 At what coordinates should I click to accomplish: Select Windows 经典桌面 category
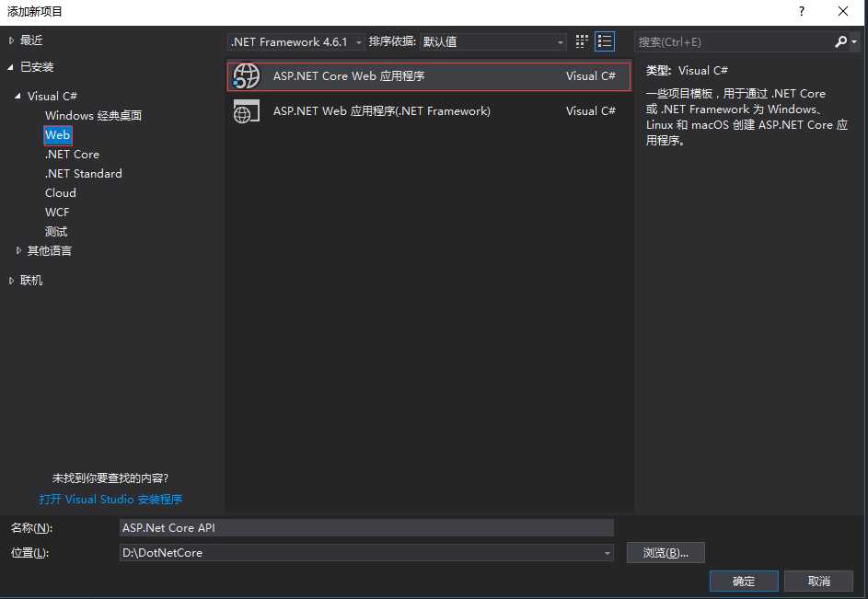tap(94, 116)
